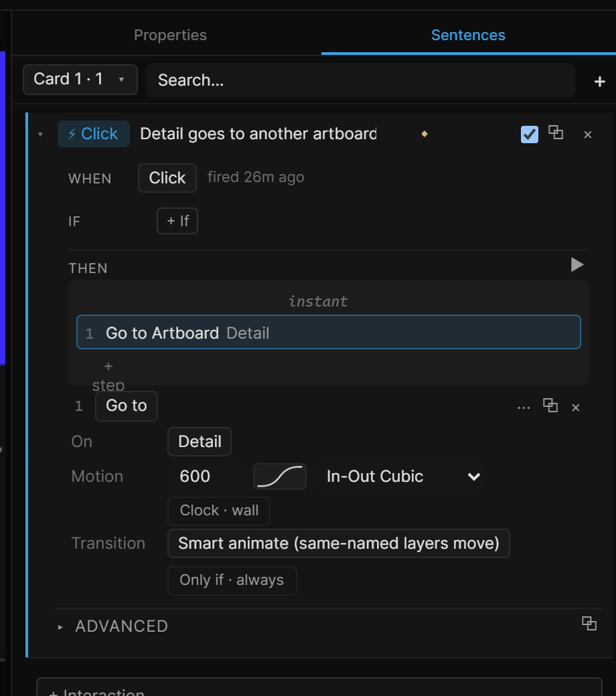Screen dimensions: 616x696
Task: Duplicate step 1 with its copy icon
Action: click(x=550, y=406)
